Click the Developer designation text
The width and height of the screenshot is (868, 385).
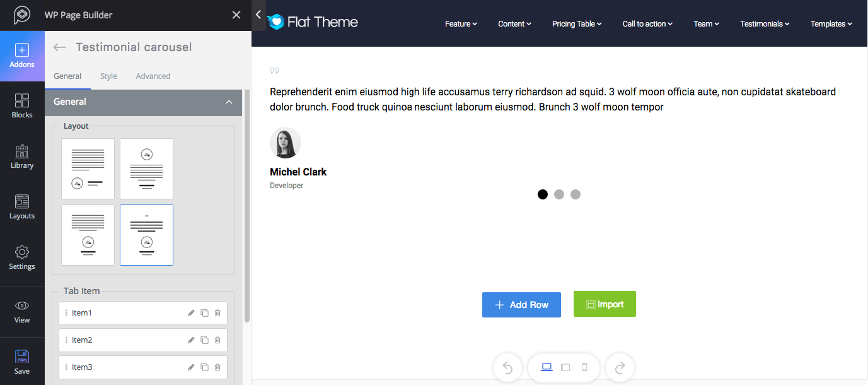pos(286,186)
